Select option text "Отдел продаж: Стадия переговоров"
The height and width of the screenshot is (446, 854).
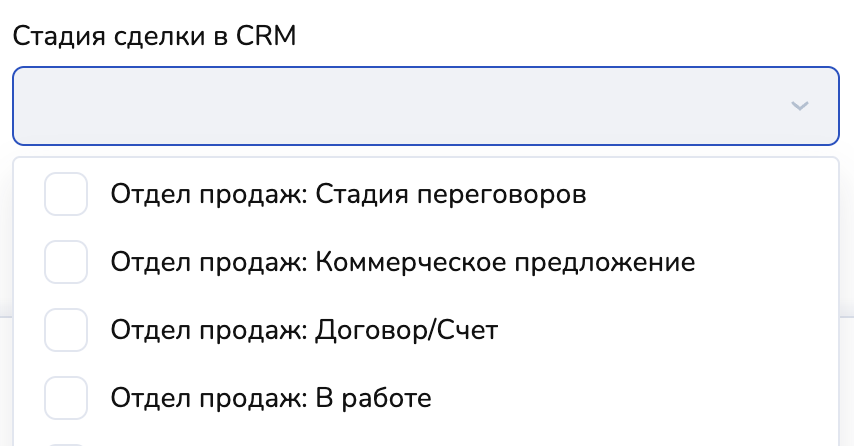(348, 194)
